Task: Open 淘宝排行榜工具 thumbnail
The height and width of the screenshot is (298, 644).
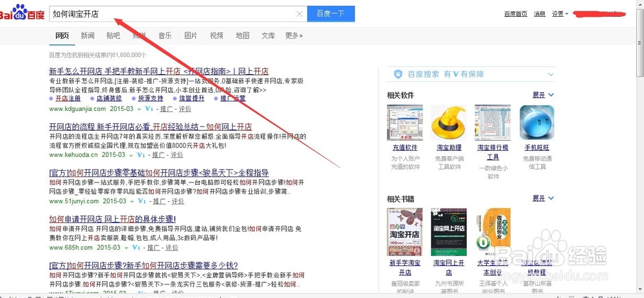Action: coord(493,123)
